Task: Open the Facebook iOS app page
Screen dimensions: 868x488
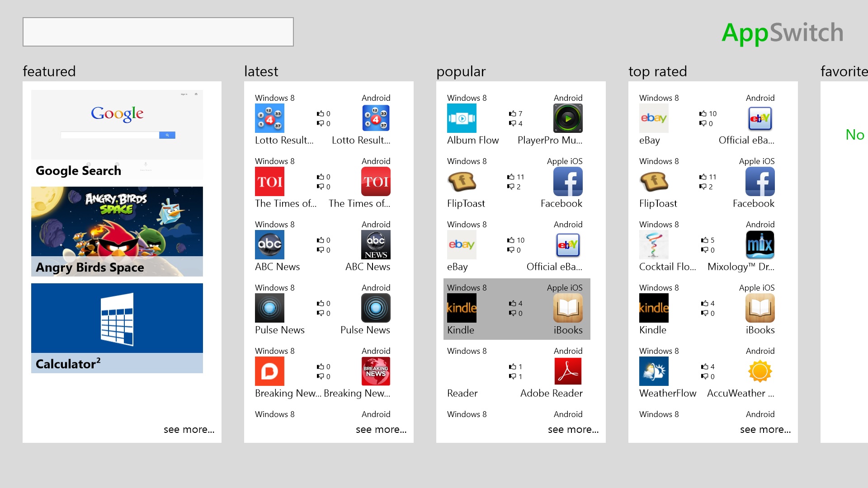Action: [566, 181]
